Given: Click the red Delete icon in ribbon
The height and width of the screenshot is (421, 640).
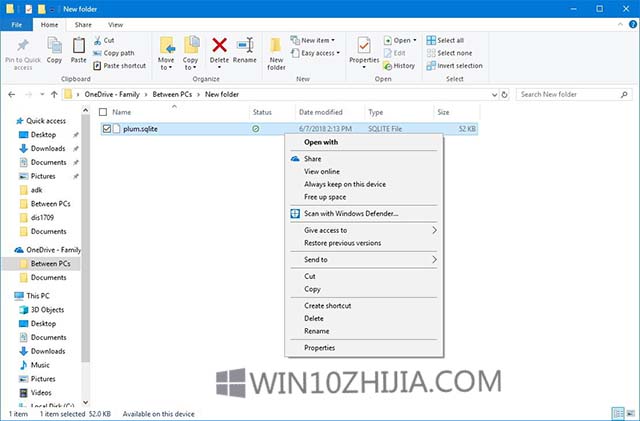Looking at the screenshot, I should click(x=220, y=46).
